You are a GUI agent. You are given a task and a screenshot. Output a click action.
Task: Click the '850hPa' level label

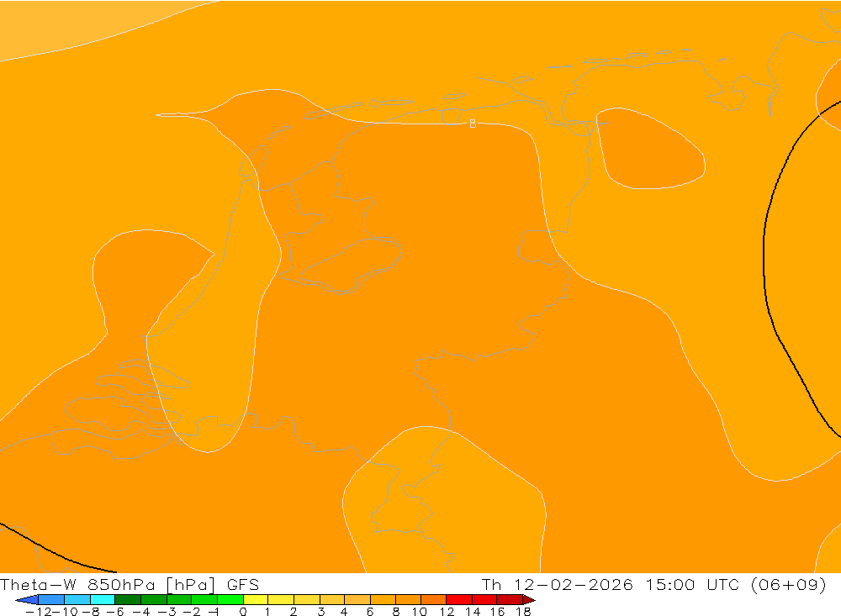[122, 584]
